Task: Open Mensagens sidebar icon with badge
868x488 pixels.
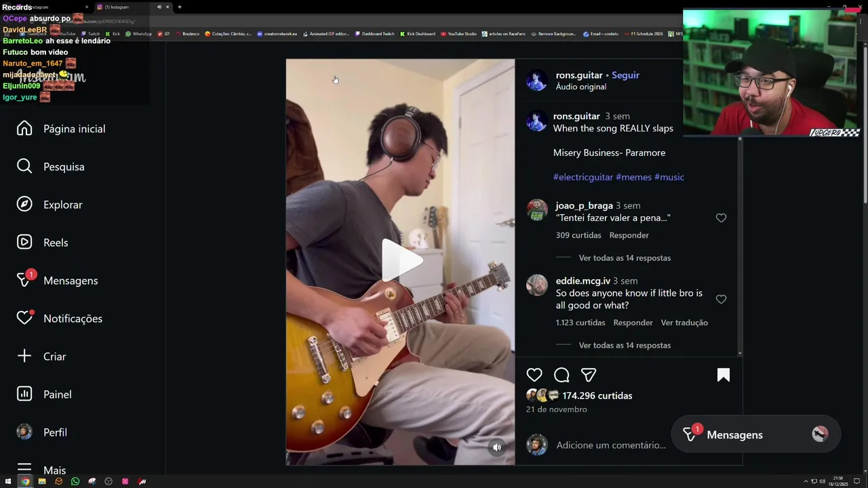Action: pos(24,280)
